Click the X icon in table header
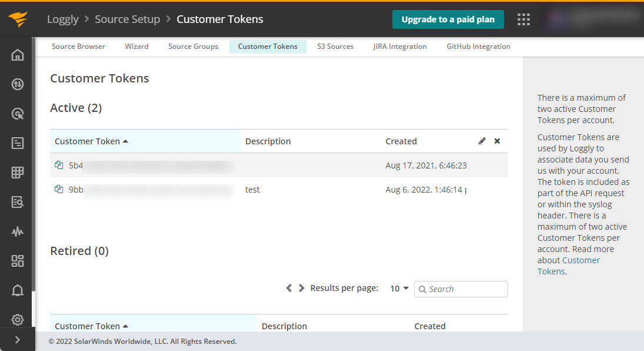The image size is (644, 351). click(497, 141)
